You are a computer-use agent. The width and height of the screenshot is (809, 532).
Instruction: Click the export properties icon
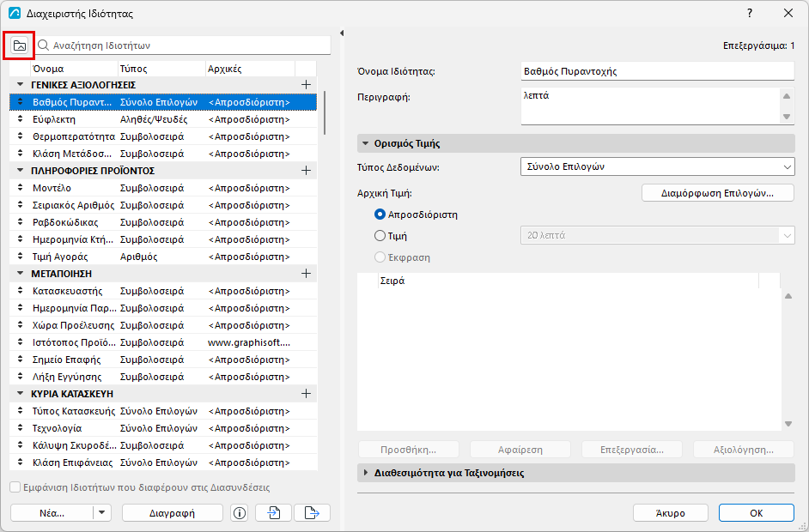click(x=312, y=513)
